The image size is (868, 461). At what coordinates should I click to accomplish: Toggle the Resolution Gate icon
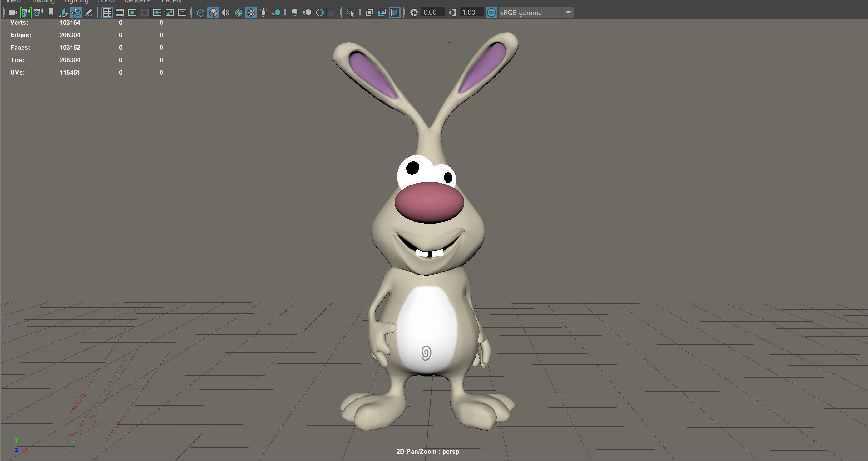(132, 13)
